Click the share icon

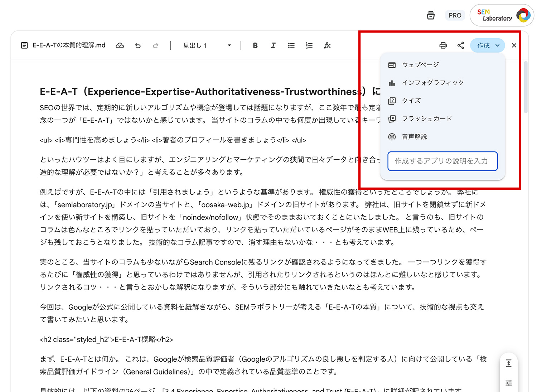tap(461, 45)
